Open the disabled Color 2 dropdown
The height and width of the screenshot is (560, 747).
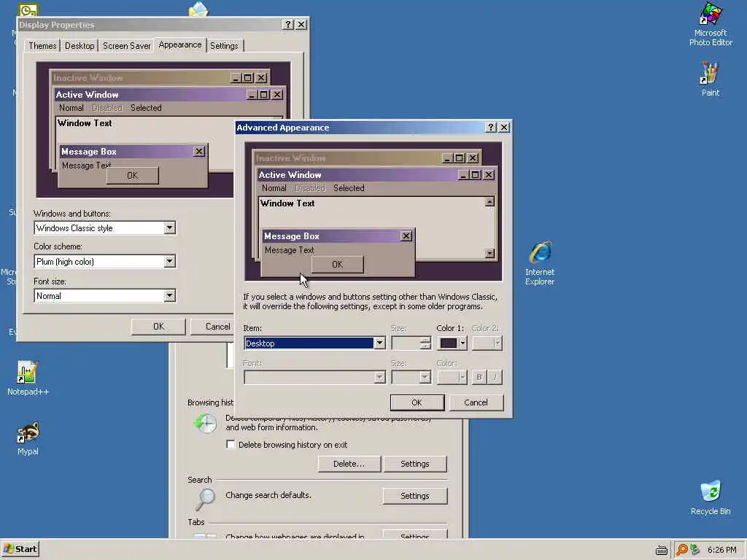point(487,343)
